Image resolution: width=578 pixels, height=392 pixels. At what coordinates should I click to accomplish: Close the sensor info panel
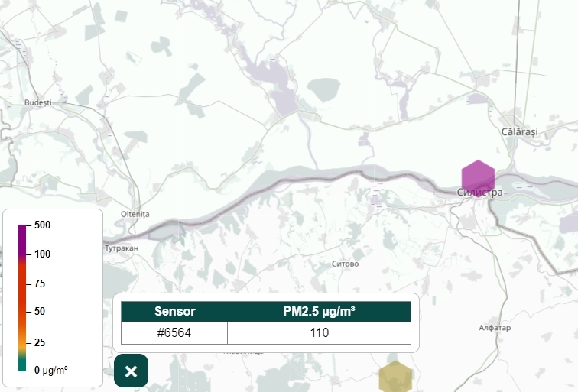coord(131,371)
